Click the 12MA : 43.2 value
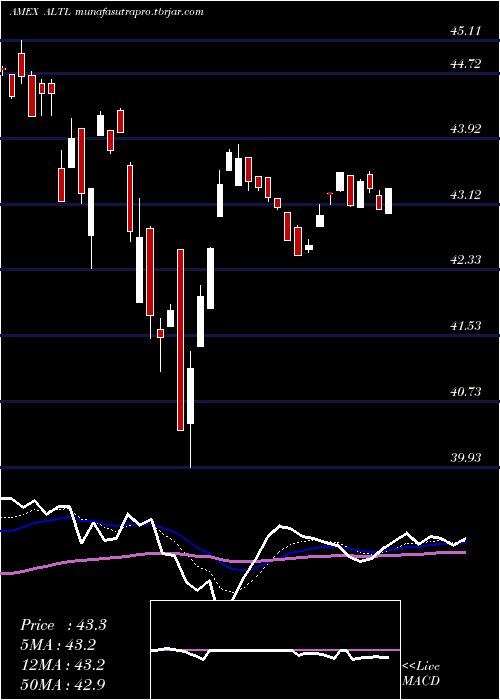This screenshot has width=500, height=700. [62, 665]
